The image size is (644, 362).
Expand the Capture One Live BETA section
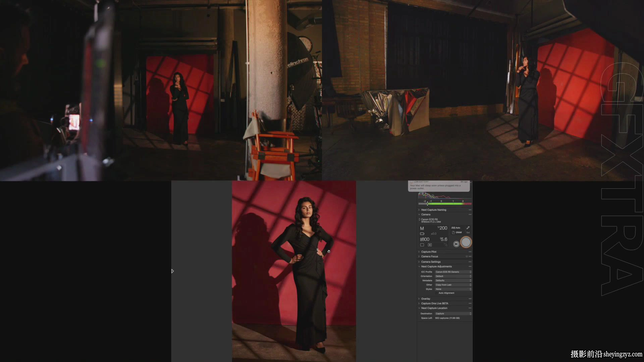click(419, 303)
